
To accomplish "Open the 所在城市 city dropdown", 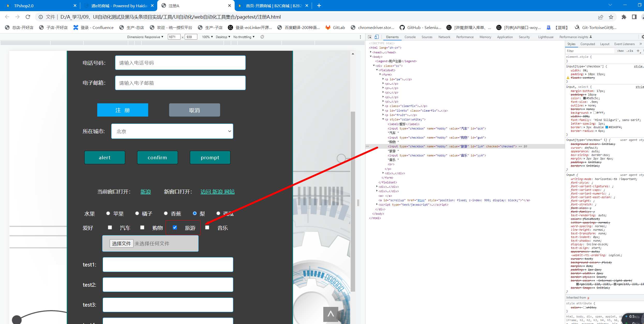I will 172,131.
